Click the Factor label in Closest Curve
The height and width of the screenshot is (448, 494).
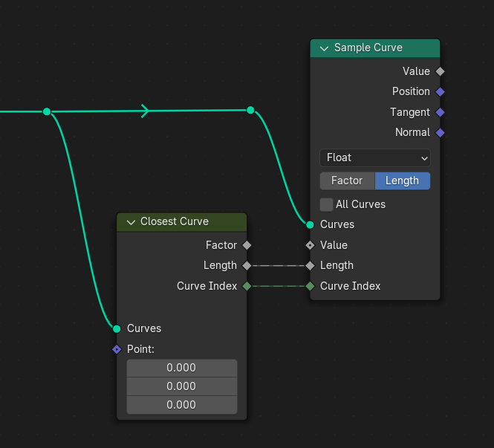(x=221, y=245)
